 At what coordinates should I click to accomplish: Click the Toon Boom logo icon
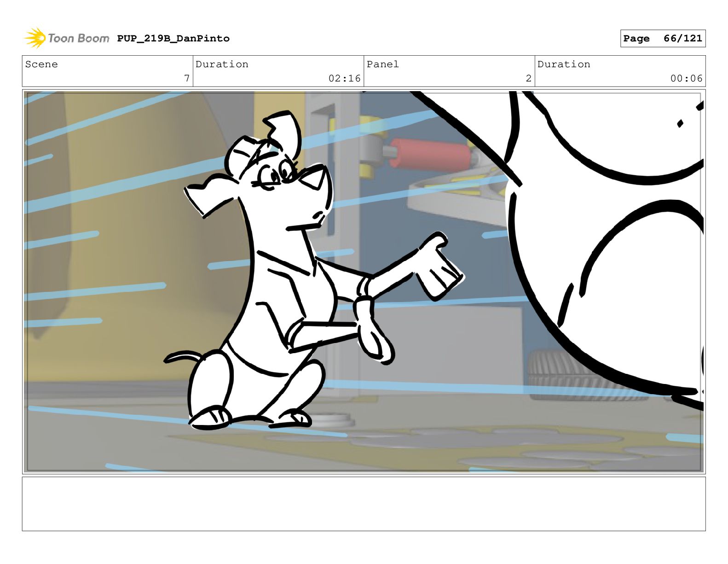35,38
